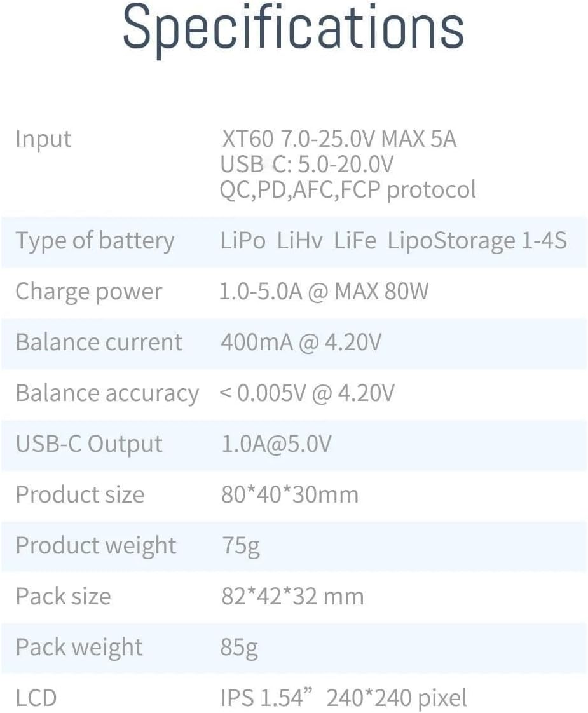Viewport: 588px width, 713px height.
Task: Click the USB-C Output label
Action: point(89,444)
